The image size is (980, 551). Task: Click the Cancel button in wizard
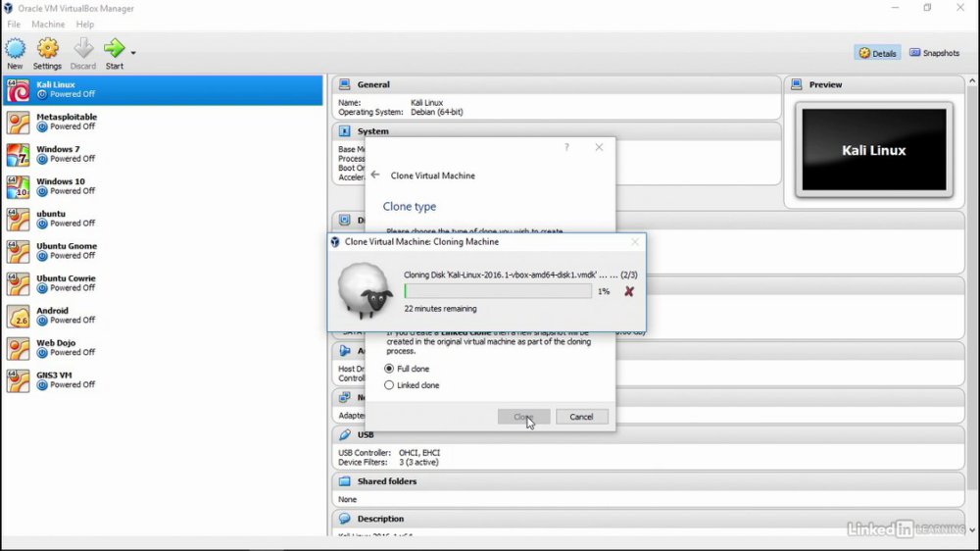coord(581,417)
